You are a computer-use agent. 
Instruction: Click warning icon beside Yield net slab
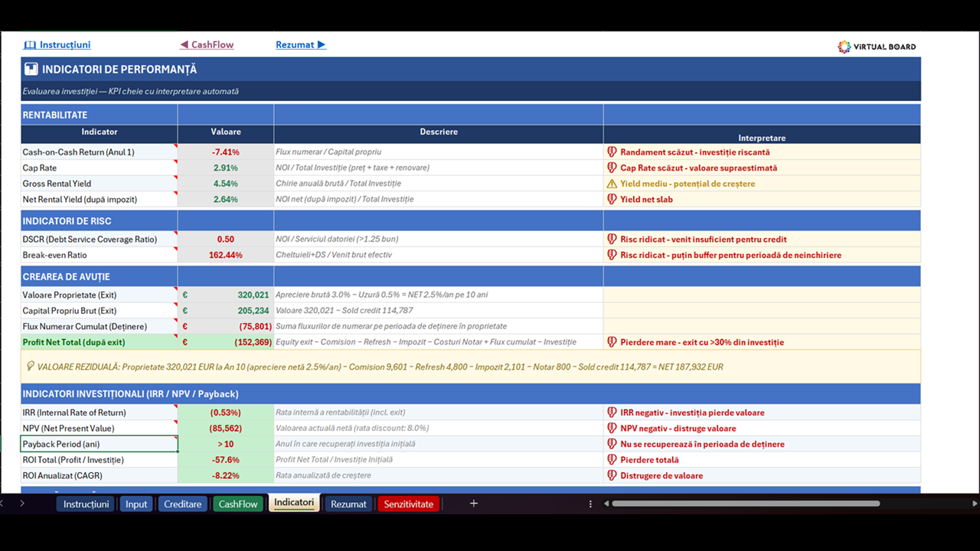[612, 199]
